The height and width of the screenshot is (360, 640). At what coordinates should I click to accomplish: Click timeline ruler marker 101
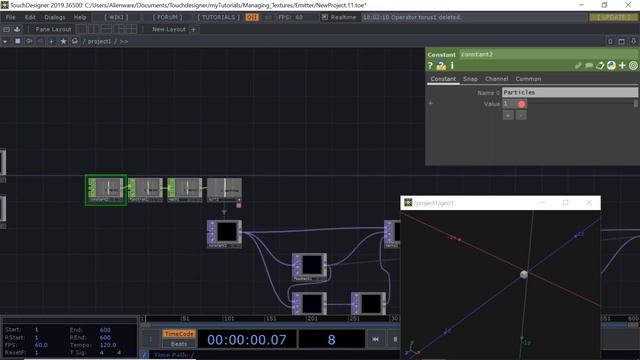pyautogui.click(x=229, y=318)
